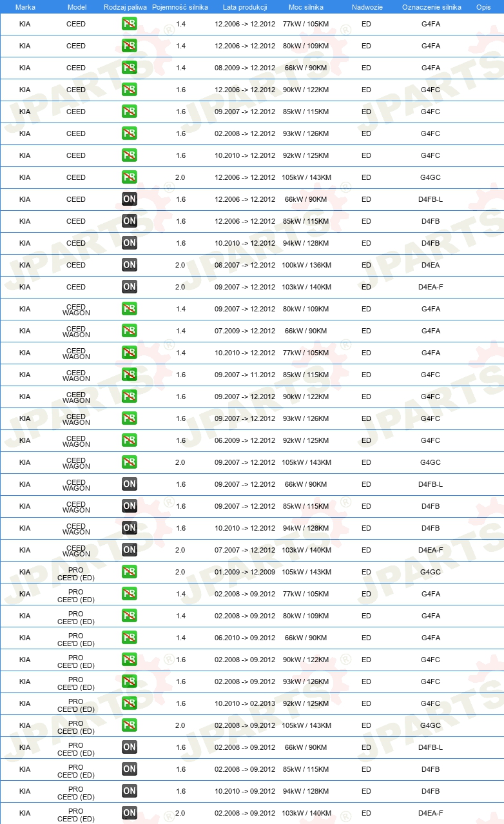Click the petrol fuel icon for CEED 77kW/105KM

click(130, 24)
